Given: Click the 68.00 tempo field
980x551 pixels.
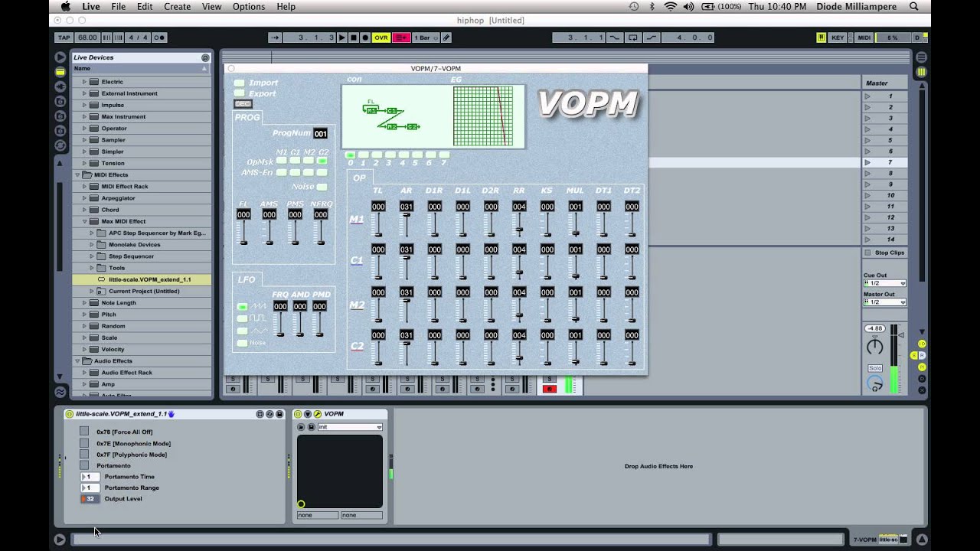Looking at the screenshot, I should click(x=87, y=37).
